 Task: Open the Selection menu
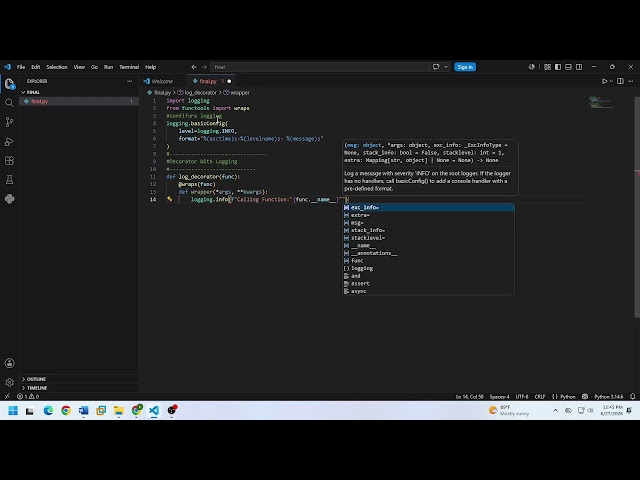click(x=57, y=67)
